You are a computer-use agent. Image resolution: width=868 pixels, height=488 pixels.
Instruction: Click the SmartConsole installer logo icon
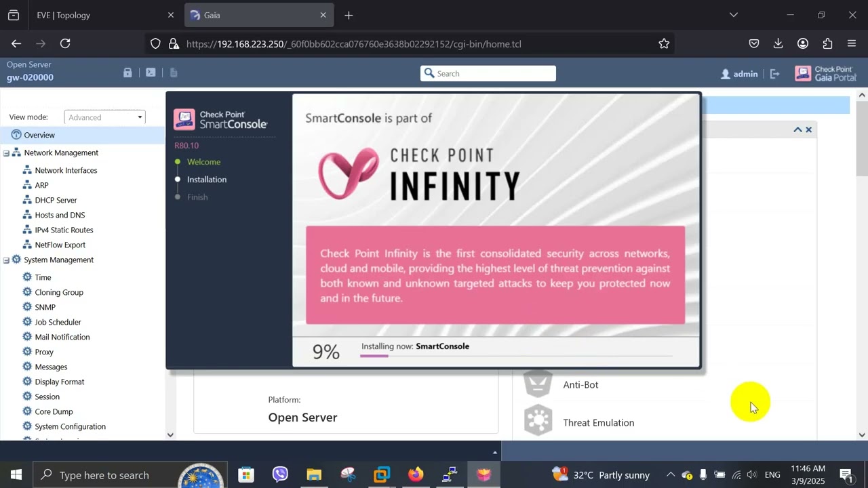[x=184, y=119]
